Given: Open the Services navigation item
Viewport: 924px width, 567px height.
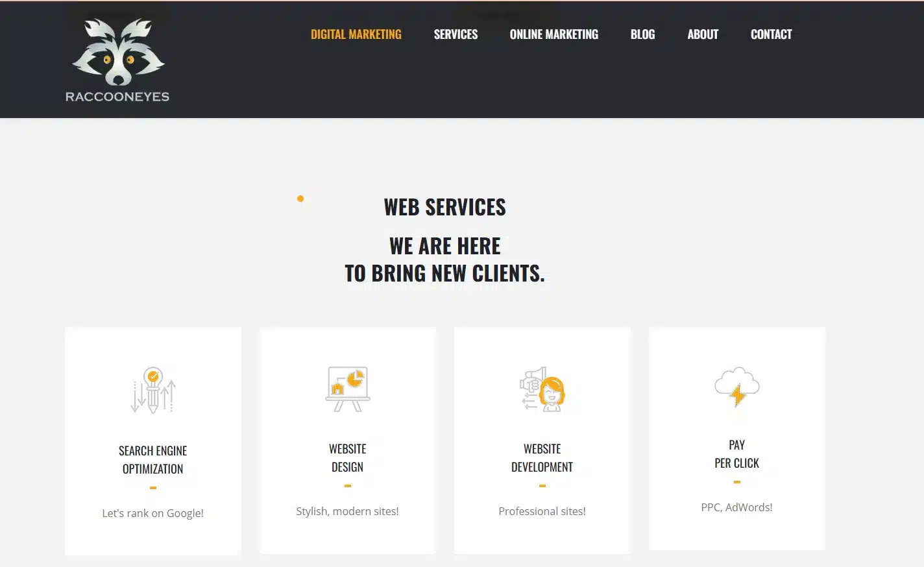Looking at the screenshot, I should (x=456, y=34).
